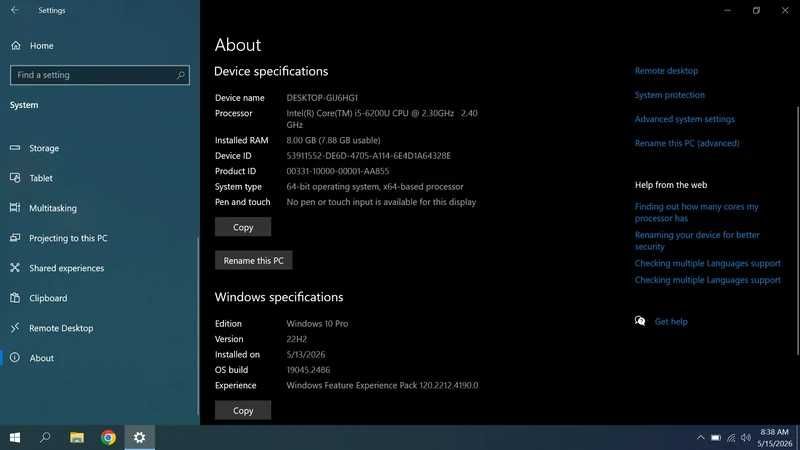Select the Windows 10 Pro edition text
The height and width of the screenshot is (450, 800).
(317, 323)
